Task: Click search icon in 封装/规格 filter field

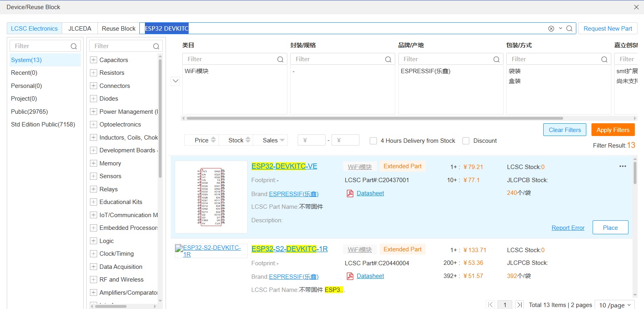Action: point(388,59)
